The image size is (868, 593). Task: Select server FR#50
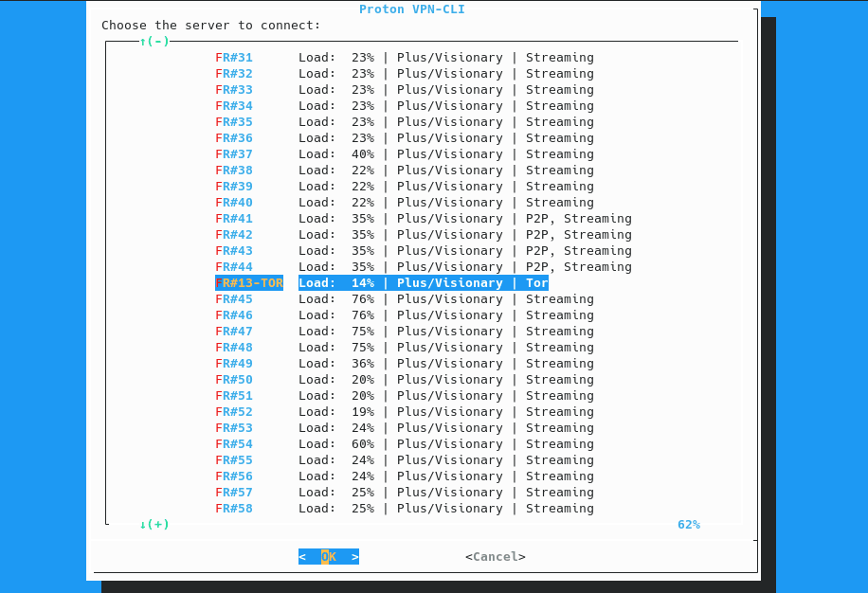[405, 380]
